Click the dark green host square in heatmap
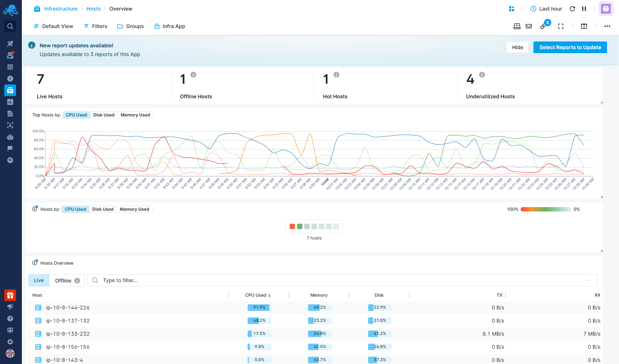The image size is (619, 364). point(300,226)
